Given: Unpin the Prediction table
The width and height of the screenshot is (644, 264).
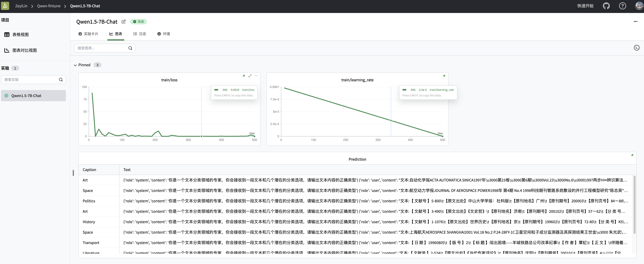Looking at the screenshot, I should coord(632,155).
